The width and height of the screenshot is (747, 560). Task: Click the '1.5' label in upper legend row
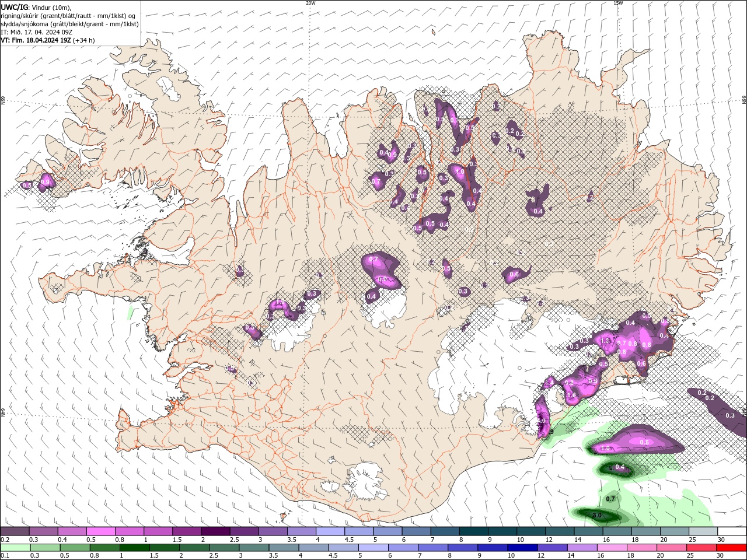176,540
